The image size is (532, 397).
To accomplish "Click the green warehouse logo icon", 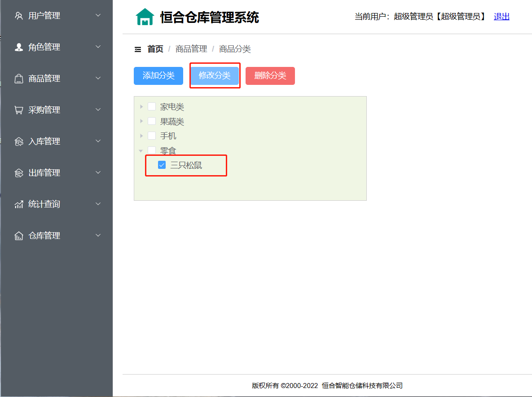I will 145,17.
